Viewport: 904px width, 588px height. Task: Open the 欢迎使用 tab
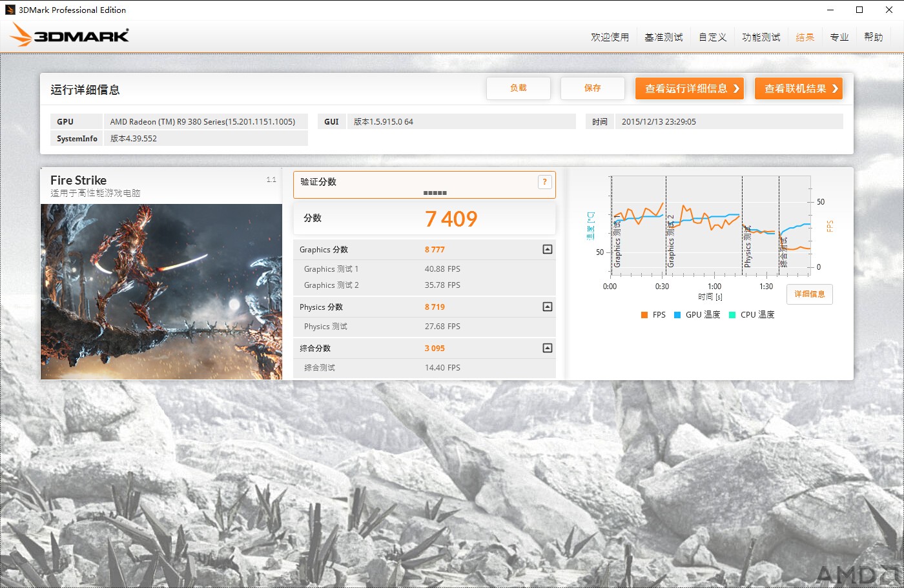point(610,37)
